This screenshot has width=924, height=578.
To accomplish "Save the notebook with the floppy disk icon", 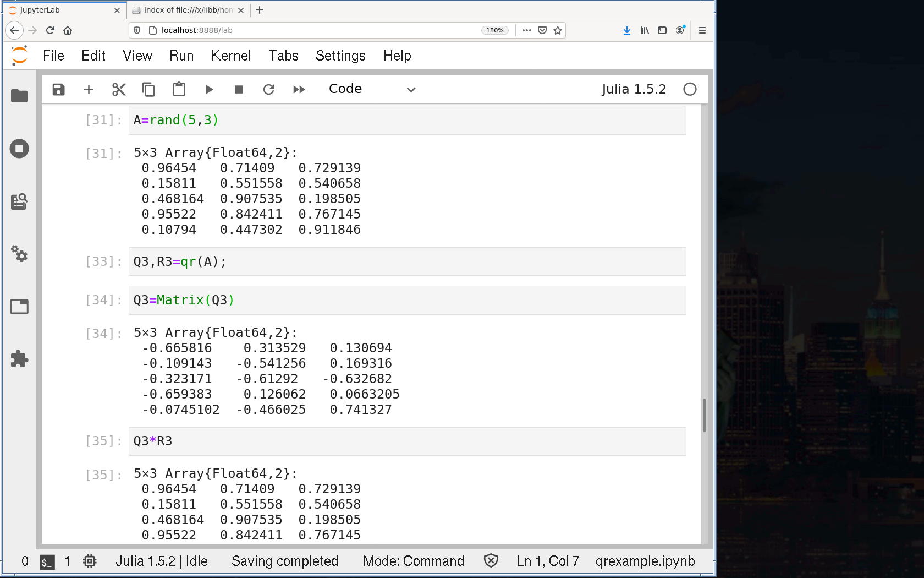I will (58, 89).
